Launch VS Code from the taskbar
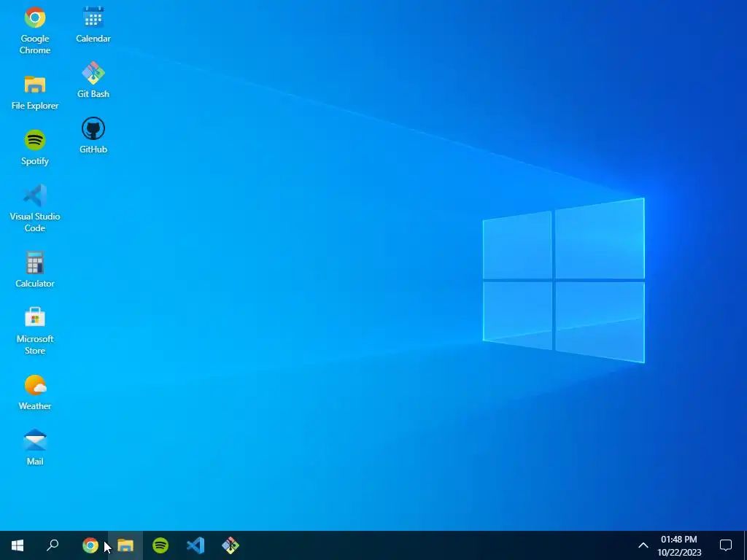The image size is (747, 560). 196,545
